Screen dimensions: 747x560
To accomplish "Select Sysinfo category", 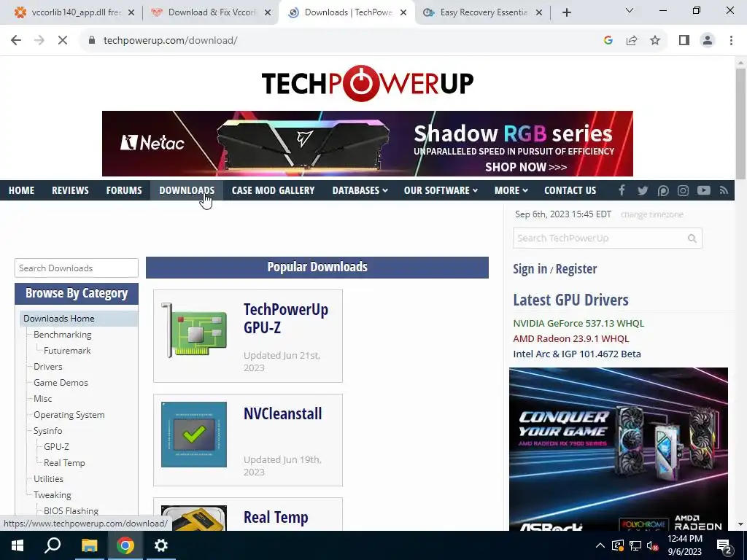I will (47, 430).
